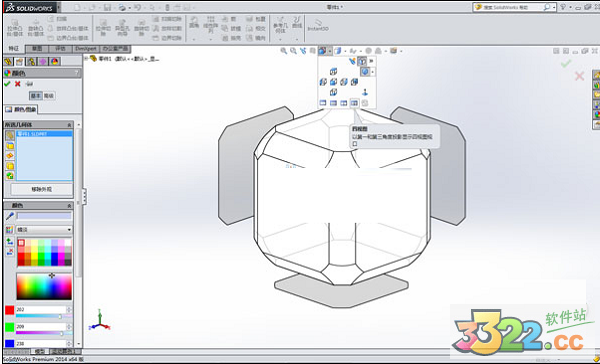Open the appearances tab with color ball
Screen dimensions: 600x364
pyautogui.click(x=55, y=61)
